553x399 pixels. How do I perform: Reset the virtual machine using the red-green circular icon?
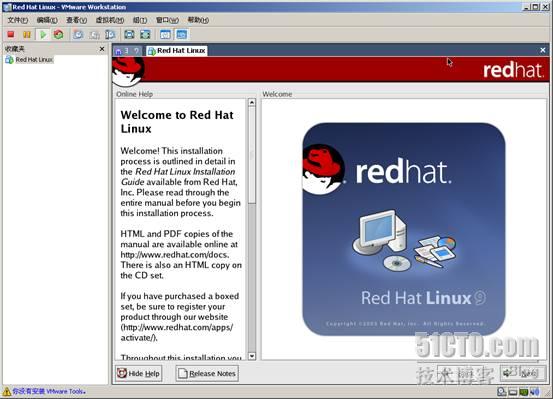(x=59, y=35)
